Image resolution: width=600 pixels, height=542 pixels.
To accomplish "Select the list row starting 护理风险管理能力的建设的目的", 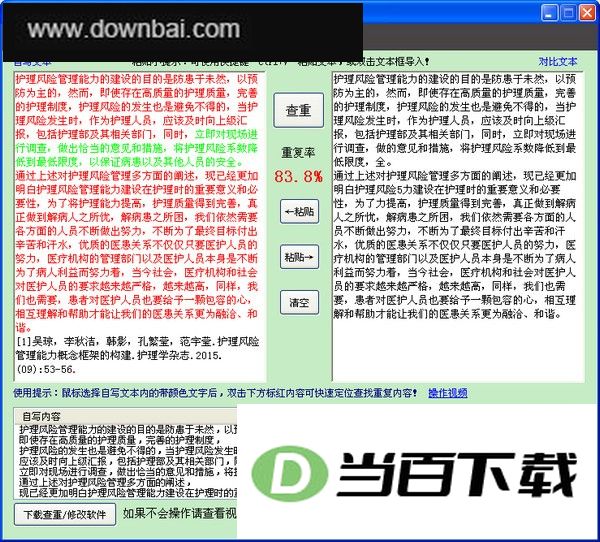I will pyautogui.click(x=128, y=429).
